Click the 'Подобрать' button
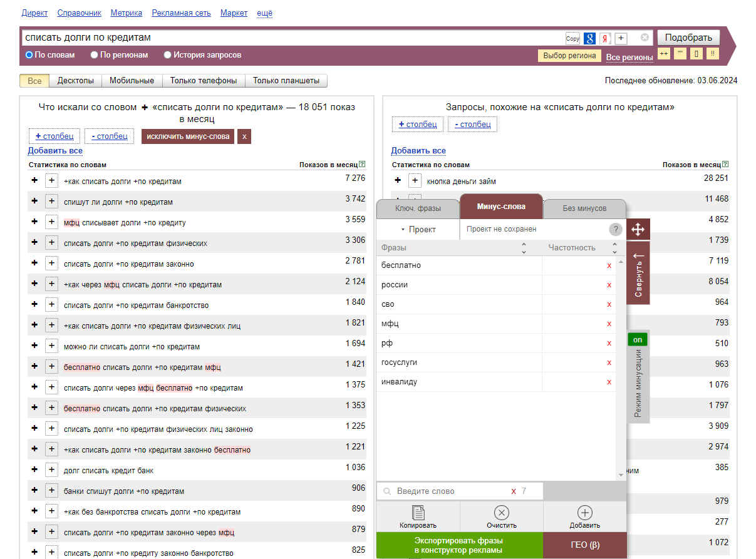This screenshot has height=559, width=756. 688,38
